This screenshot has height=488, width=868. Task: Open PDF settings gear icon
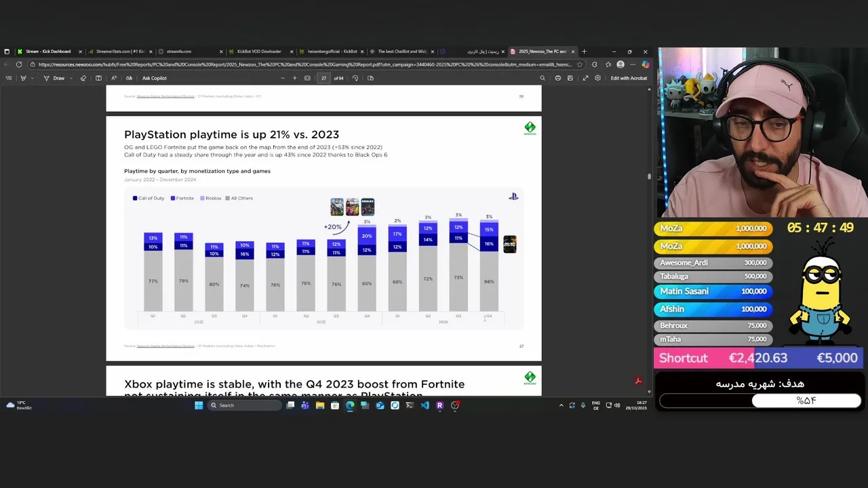597,78
